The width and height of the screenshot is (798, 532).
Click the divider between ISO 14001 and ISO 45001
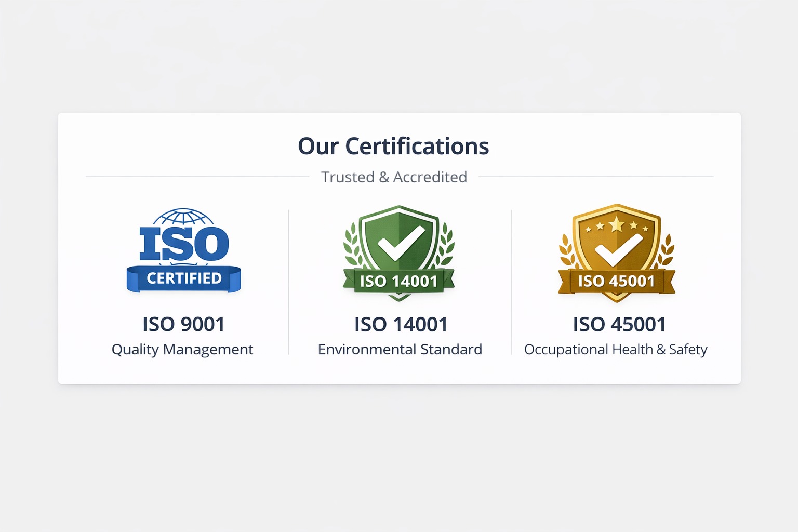[x=511, y=283]
